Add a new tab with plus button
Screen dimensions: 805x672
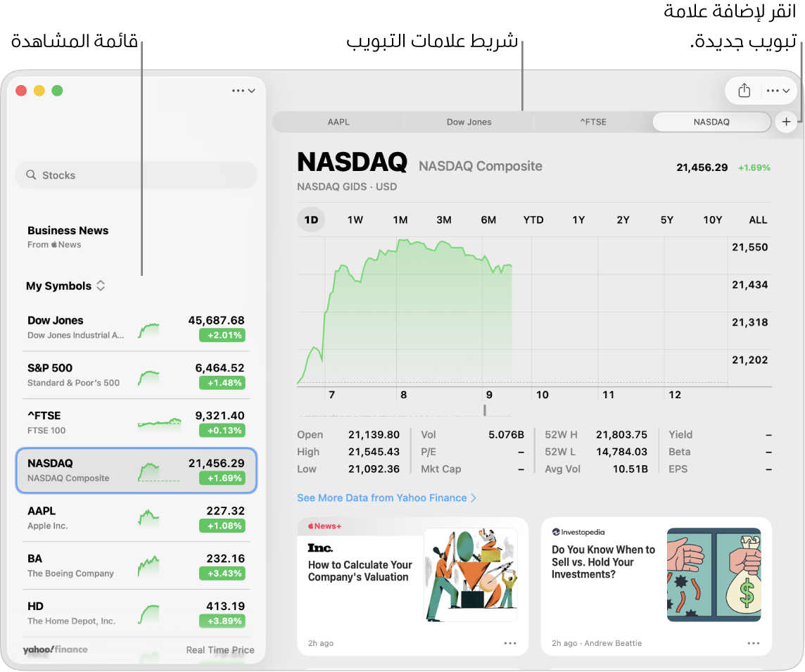(x=786, y=122)
